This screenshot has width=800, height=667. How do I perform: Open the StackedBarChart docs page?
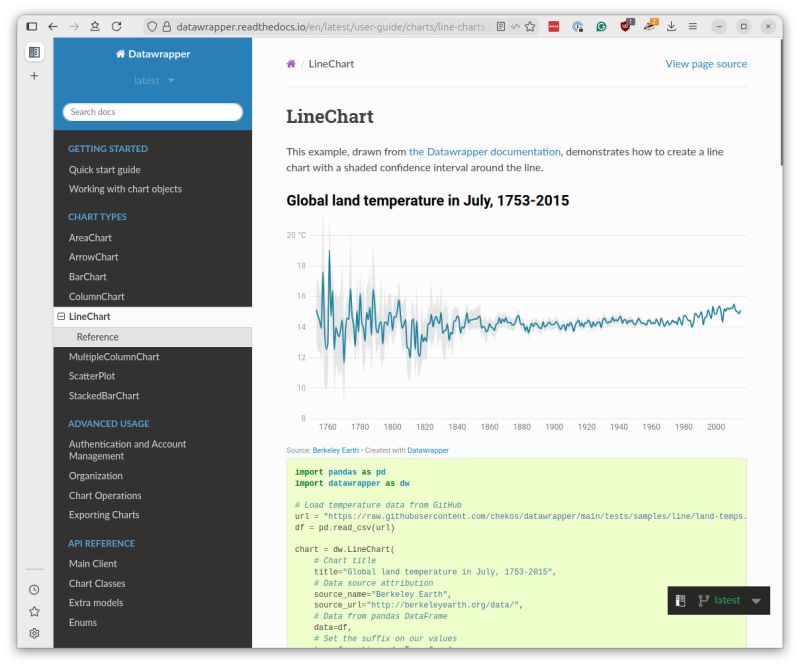coord(104,396)
